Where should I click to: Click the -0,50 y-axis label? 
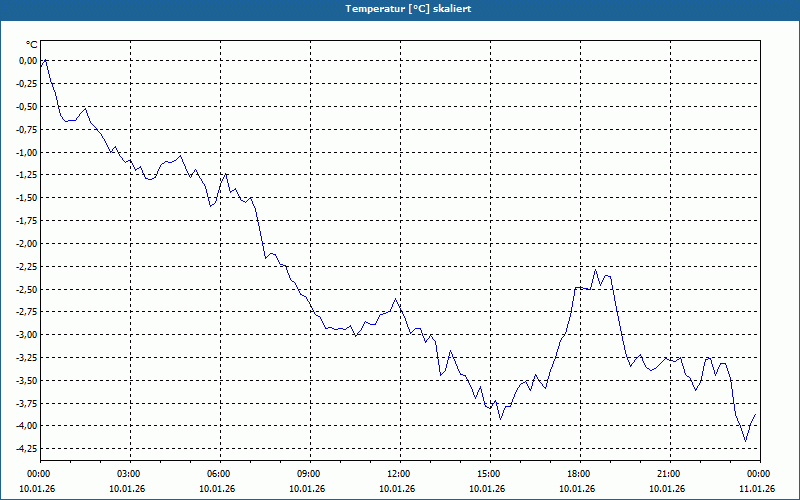27,107
